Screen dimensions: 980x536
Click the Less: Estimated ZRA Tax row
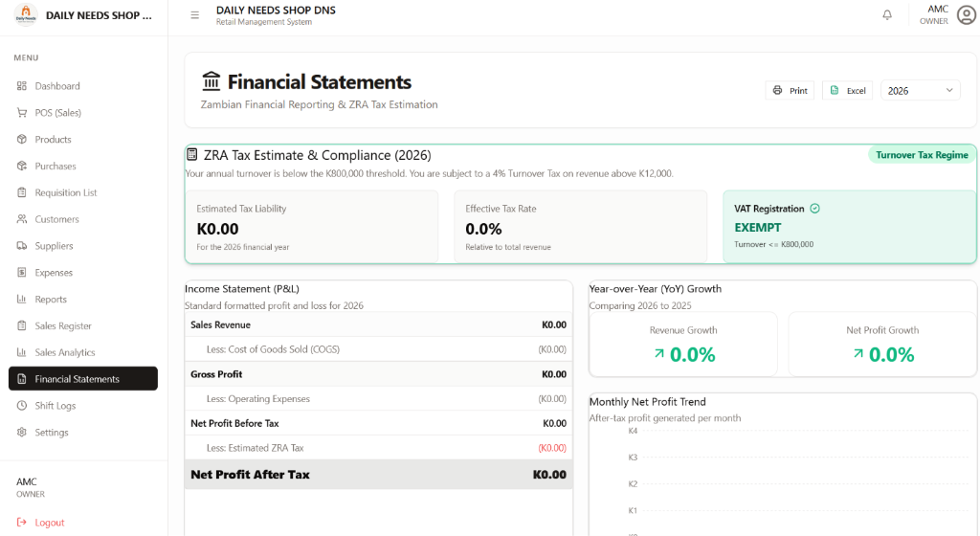click(379, 448)
